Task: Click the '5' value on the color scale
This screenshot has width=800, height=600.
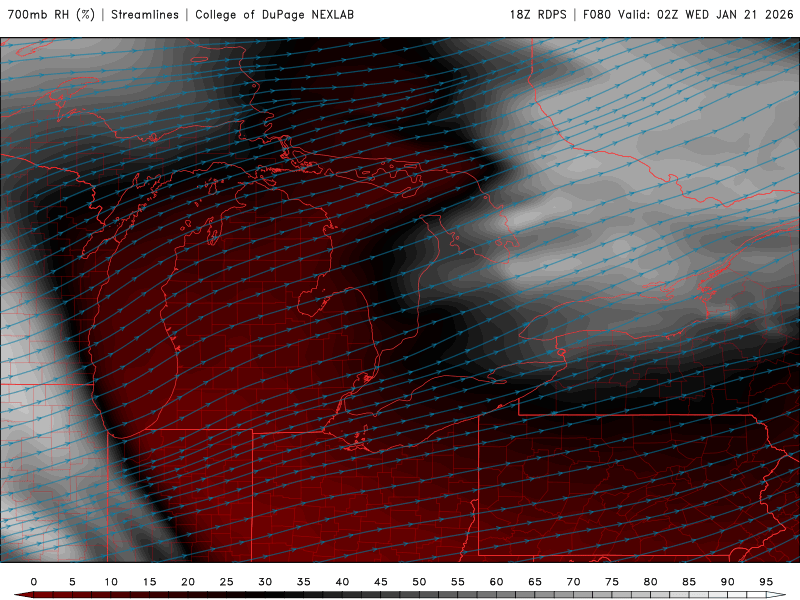Action: [x=72, y=582]
